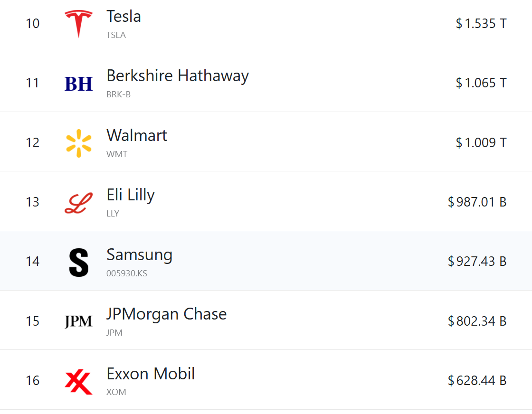Click the Exxon Mobil red logo
This screenshot has width=532, height=414.
pos(78,382)
